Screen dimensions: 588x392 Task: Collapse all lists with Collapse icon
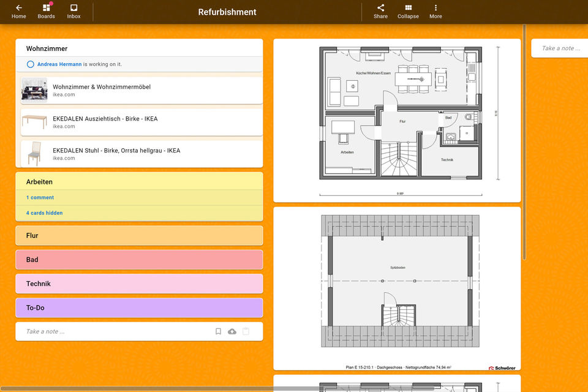point(408,12)
